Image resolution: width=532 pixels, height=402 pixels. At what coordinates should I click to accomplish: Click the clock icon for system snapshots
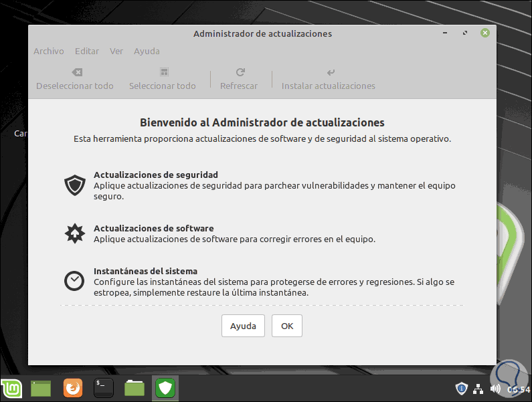tap(74, 281)
